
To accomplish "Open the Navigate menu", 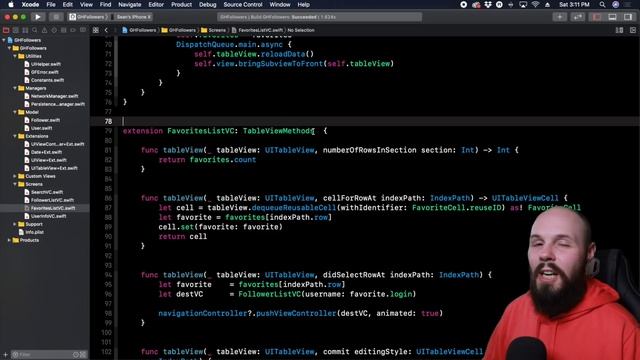I will tap(129, 4).
